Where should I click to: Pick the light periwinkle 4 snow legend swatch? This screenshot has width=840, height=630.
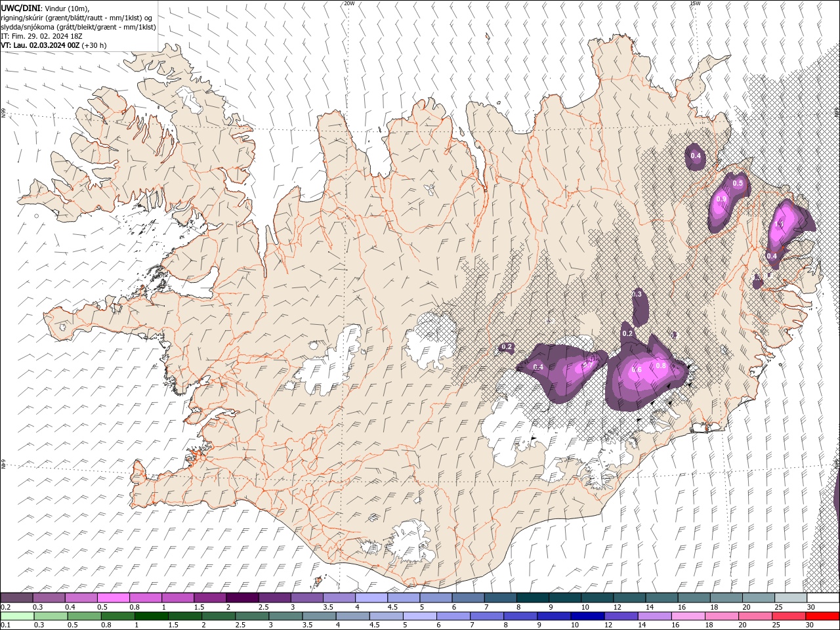click(371, 598)
